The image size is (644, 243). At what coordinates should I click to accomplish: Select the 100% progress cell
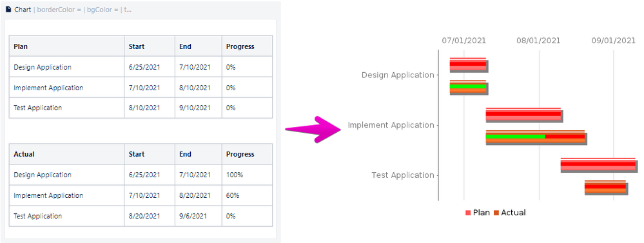click(x=247, y=175)
